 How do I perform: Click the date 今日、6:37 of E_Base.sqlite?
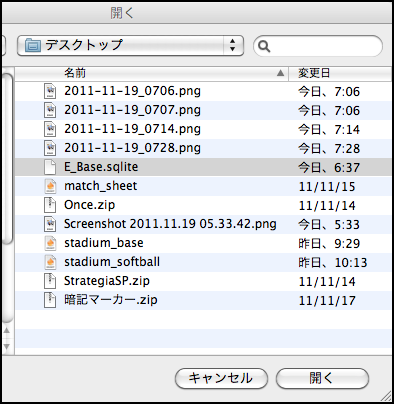pyautogui.click(x=329, y=167)
